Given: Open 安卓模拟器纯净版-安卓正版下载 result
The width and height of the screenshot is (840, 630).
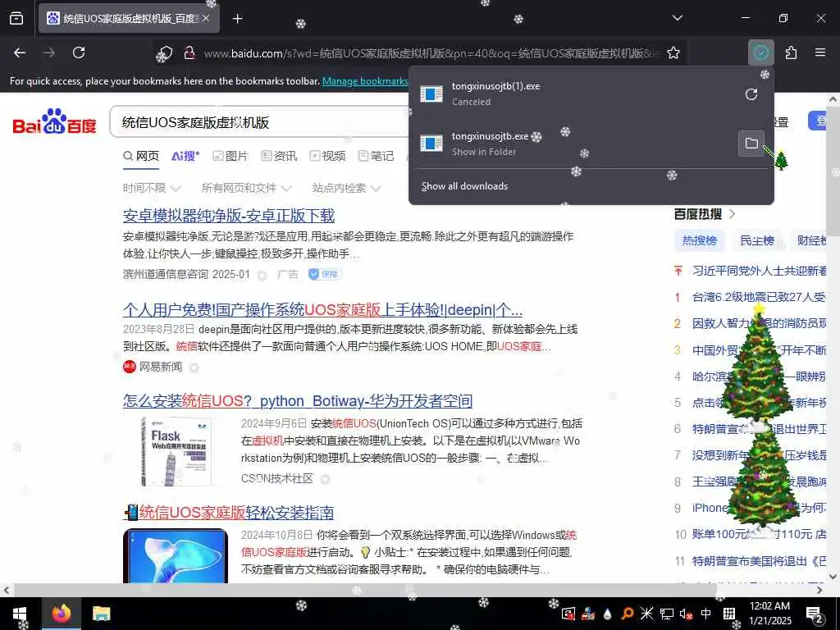Looking at the screenshot, I should pos(229,216).
